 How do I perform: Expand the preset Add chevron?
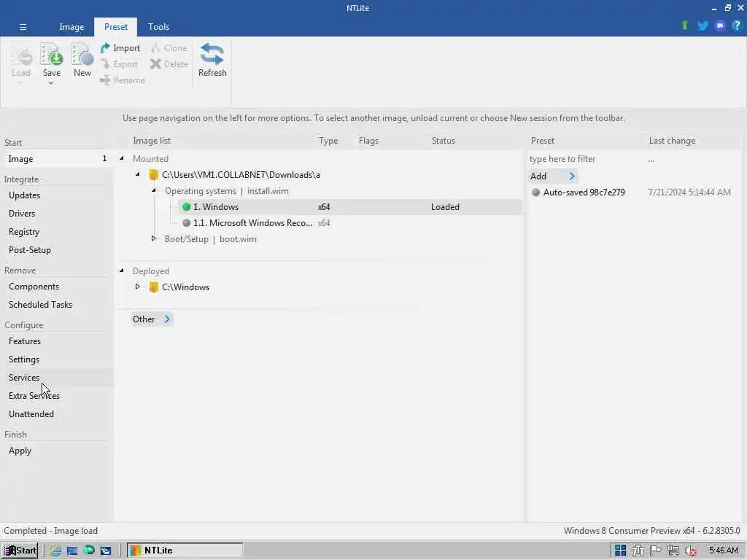572,176
